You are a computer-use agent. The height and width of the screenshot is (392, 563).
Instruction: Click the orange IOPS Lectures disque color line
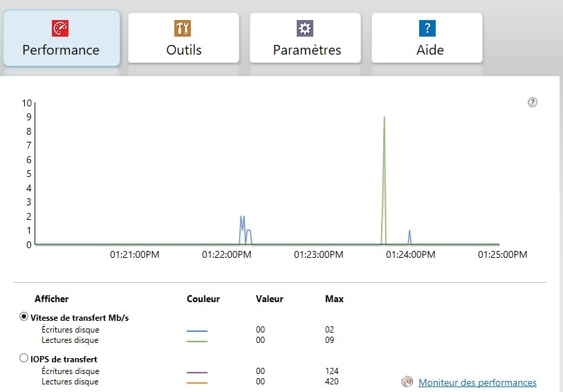(x=197, y=383)
